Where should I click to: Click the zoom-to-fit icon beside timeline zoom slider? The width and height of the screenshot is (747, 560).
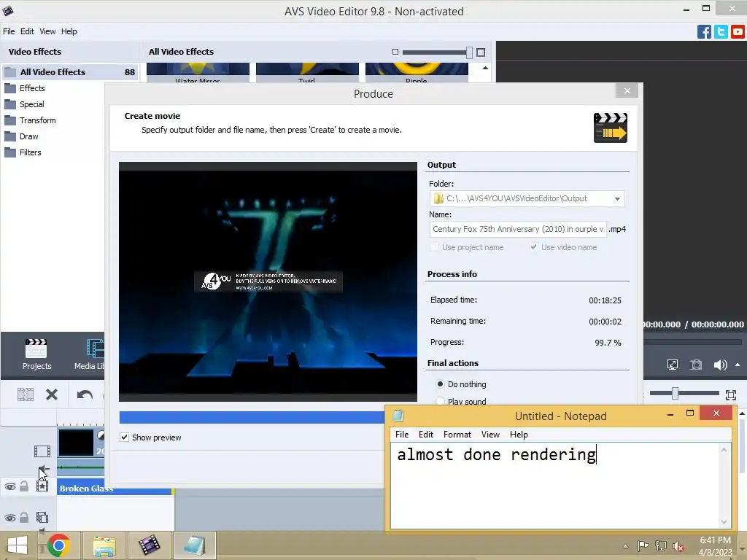point(731,394)
